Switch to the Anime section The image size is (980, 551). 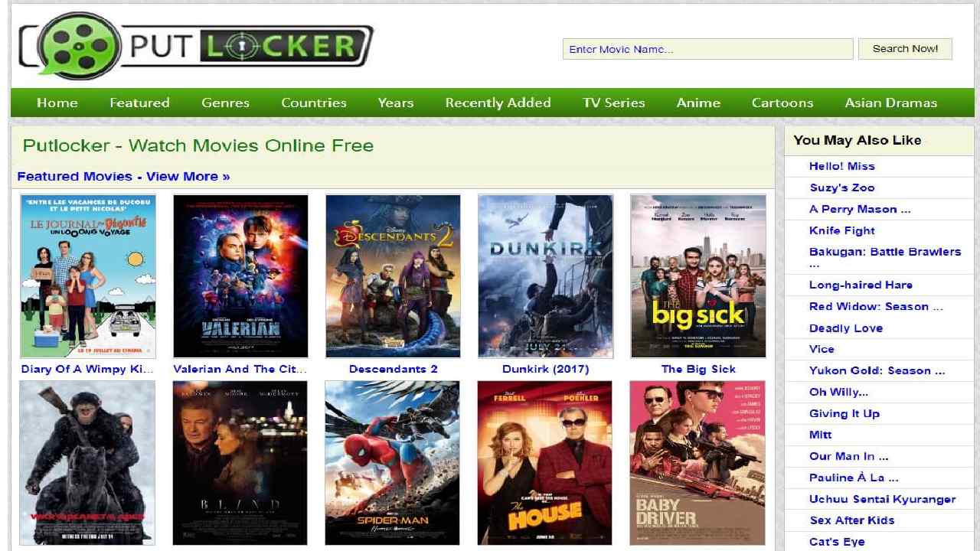[698, 103]
